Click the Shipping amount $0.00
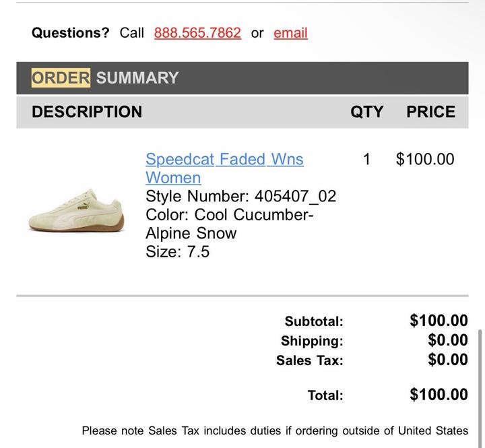The image size is (485, 448). coord(447,341)
